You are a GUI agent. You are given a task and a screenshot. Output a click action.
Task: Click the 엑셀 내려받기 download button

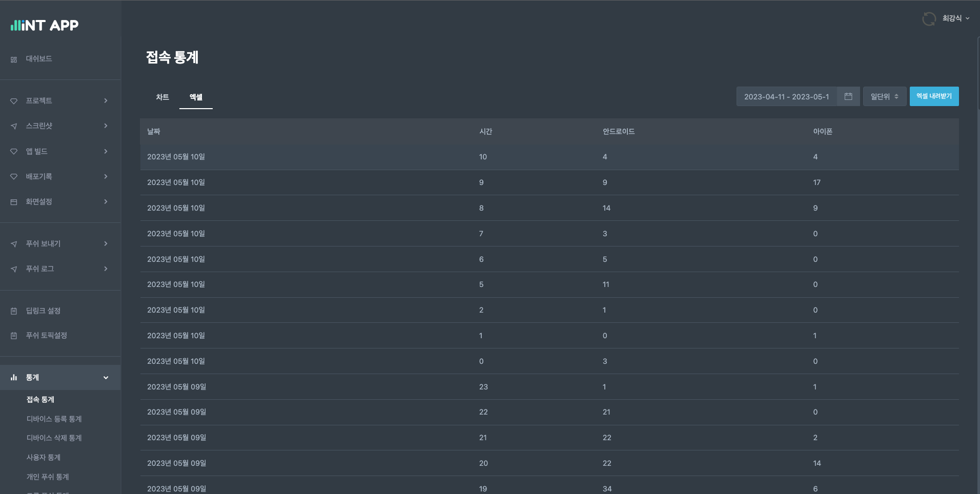934,96
